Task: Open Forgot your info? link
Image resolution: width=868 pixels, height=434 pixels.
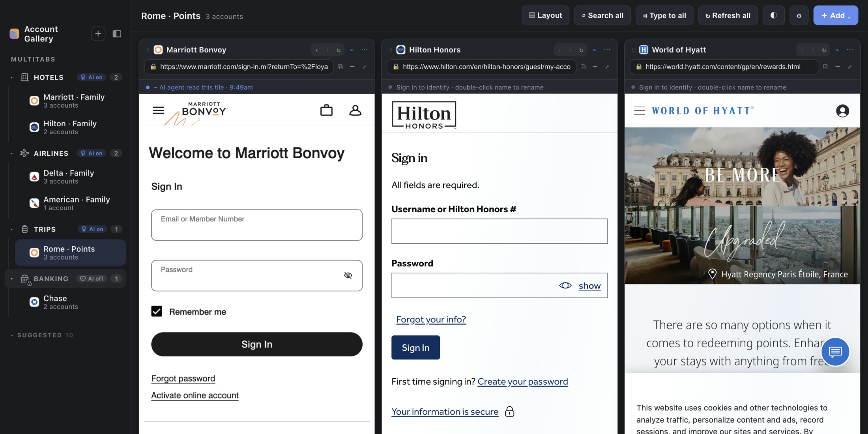Action: pyautogui.click(x=431, y=319)
